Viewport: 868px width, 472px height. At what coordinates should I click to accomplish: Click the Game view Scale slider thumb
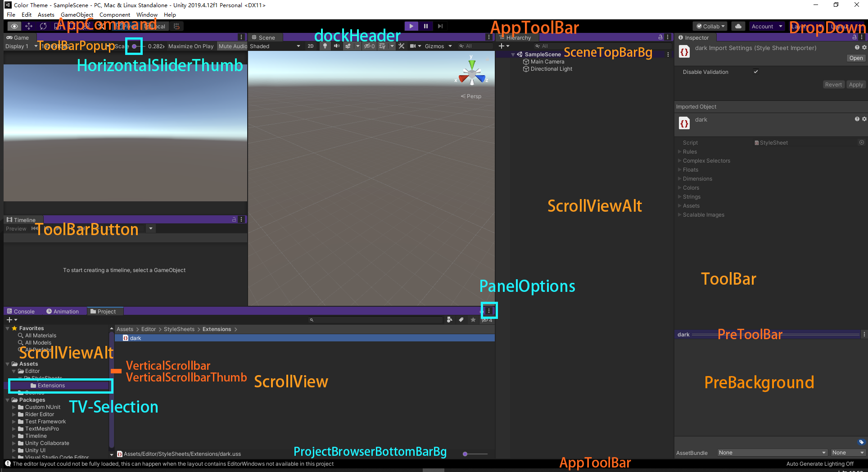134,46
